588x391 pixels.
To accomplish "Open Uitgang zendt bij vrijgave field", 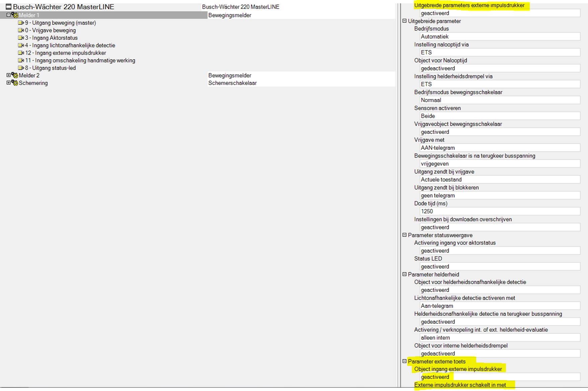I will click(x=500, y=179).
